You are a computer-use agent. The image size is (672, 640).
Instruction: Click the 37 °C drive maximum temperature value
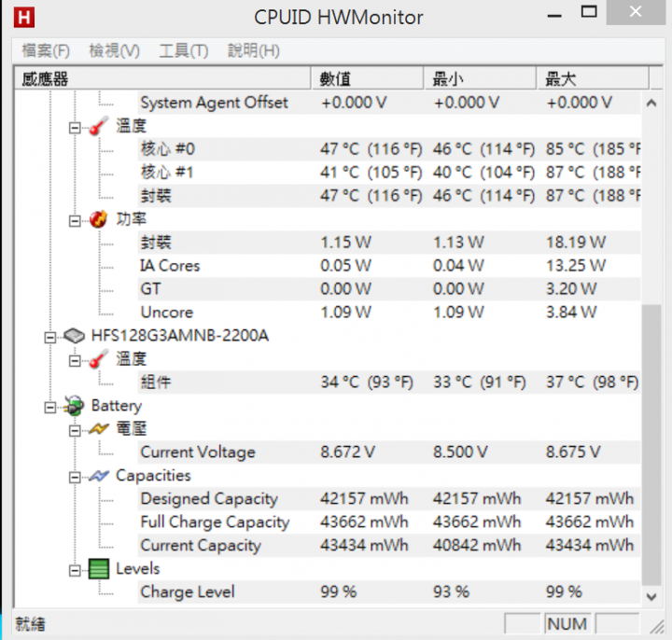click(x=592, y=383)
